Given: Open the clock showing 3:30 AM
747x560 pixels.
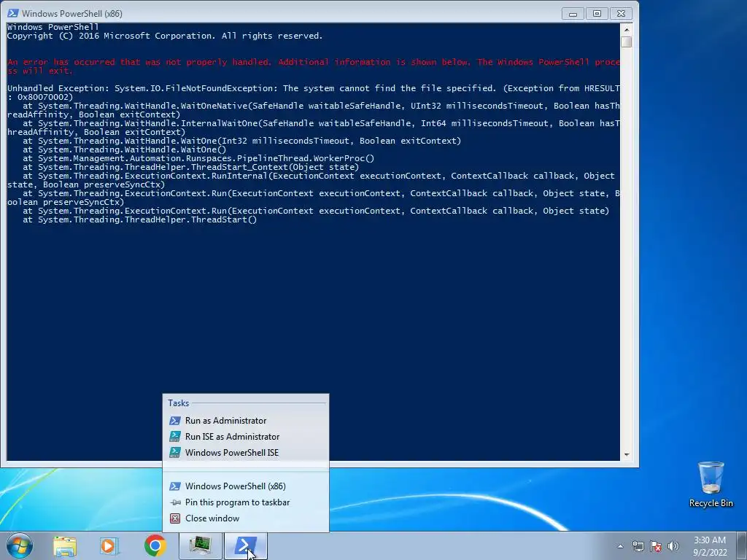Looking at the screenshot, I should tap(710, 546).
